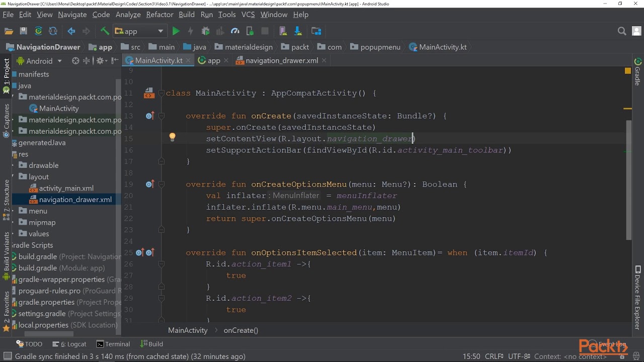The height and width of the screenshot is (362, 644).
Task: Open the app run configuration dropdown
Action: [x=139, y=31]
